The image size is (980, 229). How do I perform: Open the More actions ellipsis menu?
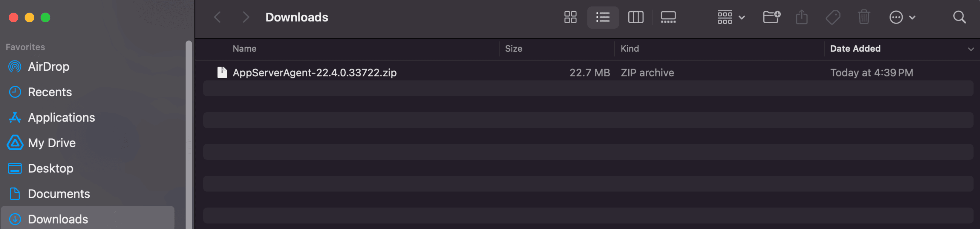click(902, 17)
